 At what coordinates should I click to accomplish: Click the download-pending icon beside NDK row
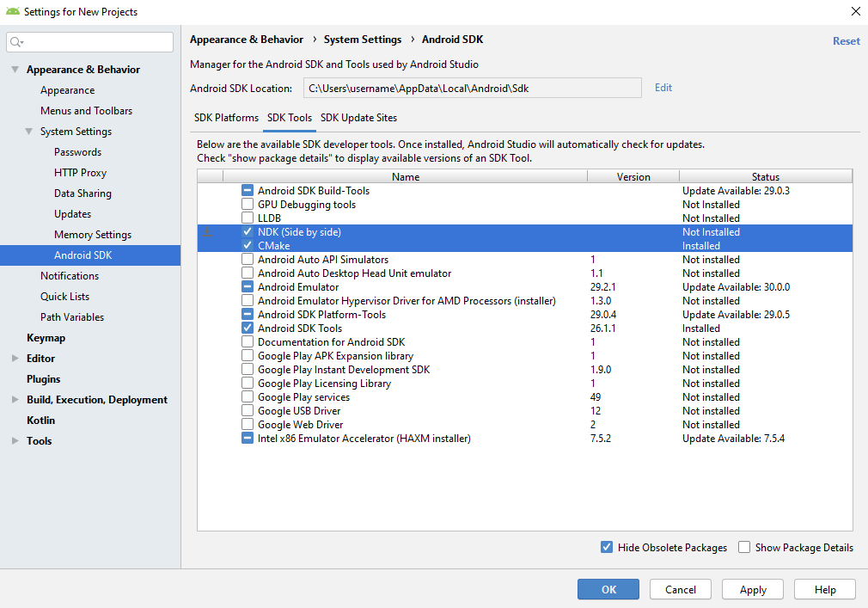click(x=208, y=232)
